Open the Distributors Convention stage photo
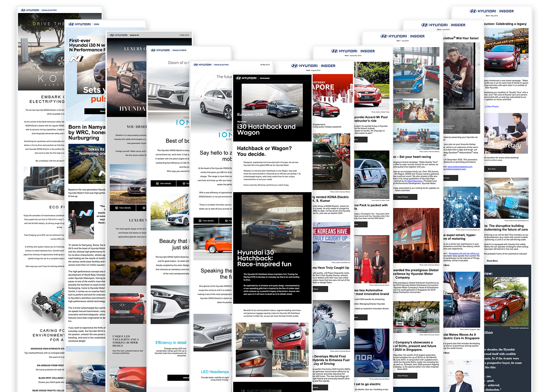This screenshot has width=549, height=392. point(416,236)
